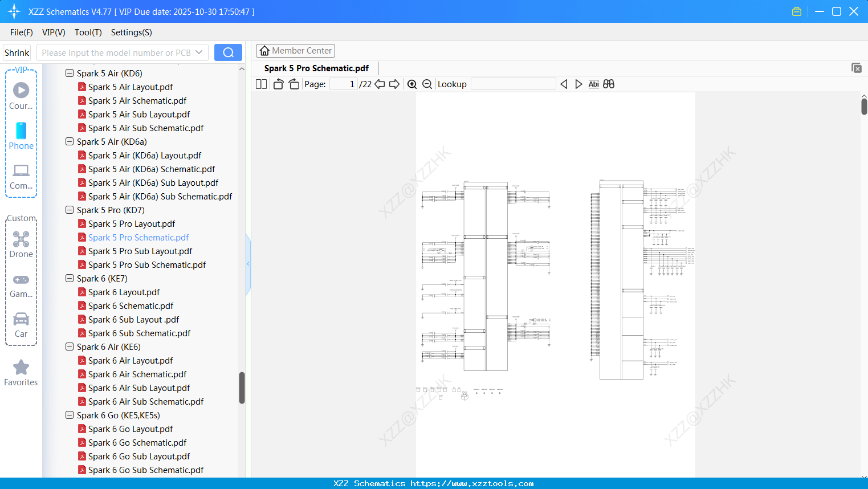The width and height of the screenshot is (868, 489).
Task: Switch to the Spark 5 Pro Schematic.pdf tab
Action: 315,68
